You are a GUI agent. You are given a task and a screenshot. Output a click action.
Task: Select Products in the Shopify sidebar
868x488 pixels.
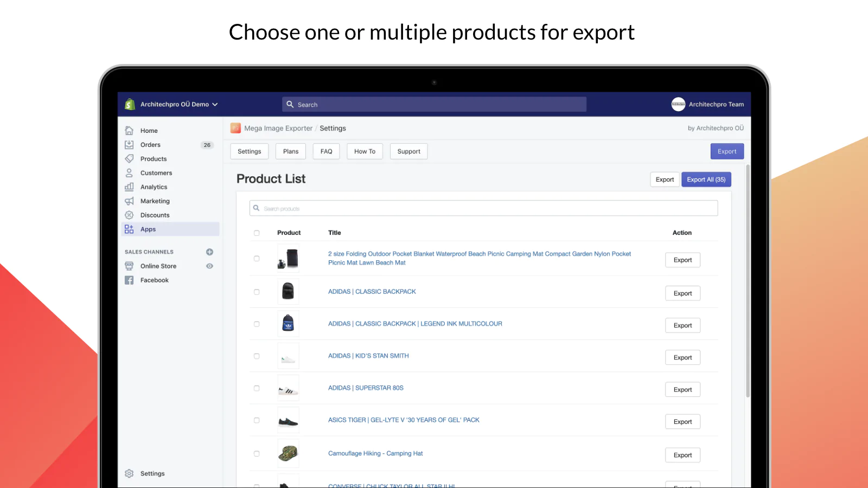(x=153, y=158)
